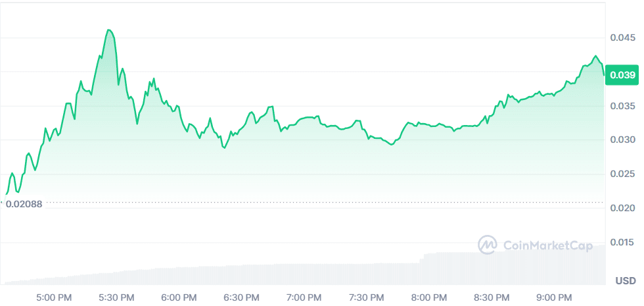Click the 0.025 price axis label
The image size is (644, 306).
point(622,174)
